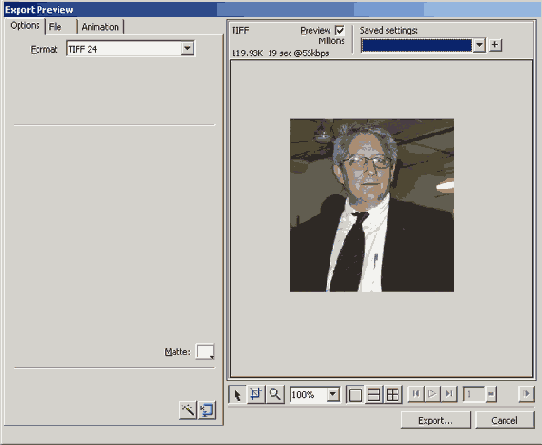Screen dimensions: 542x445
Task: Toggle the Preview checkbox
Action: point(340,30)
